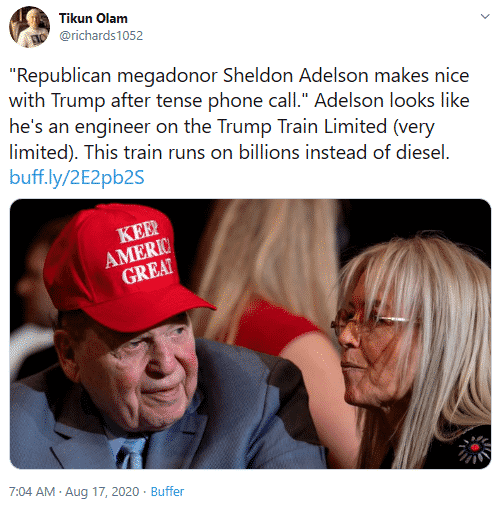Screen dimensions: 502x508
Task: Click the text "billions instead of diesel"
Action: point(343,152)
